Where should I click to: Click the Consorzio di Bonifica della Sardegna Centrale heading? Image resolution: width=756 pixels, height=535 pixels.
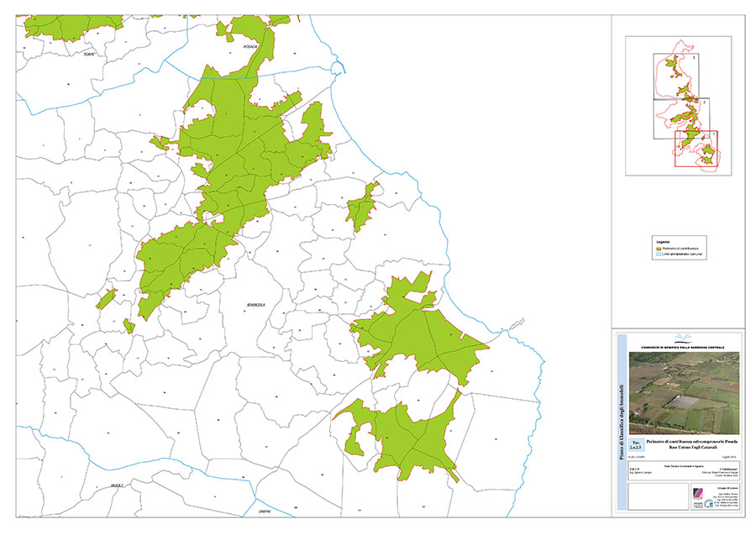(x=682, y=347)
